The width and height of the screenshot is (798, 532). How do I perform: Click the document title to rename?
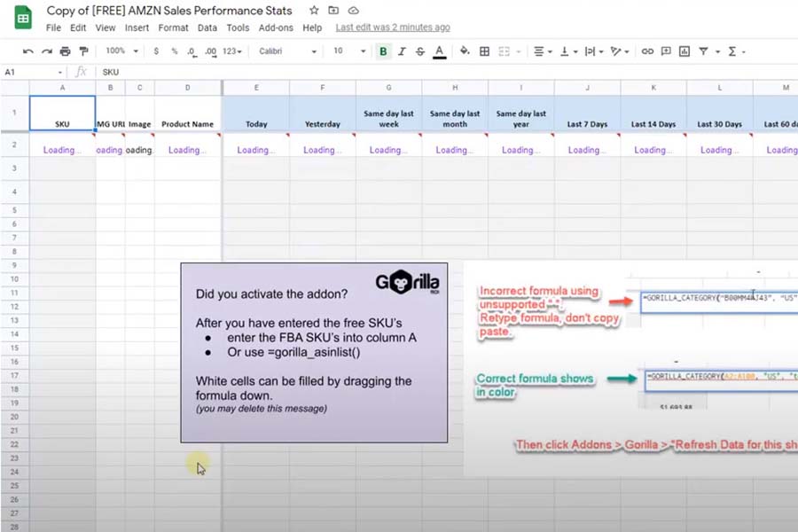(169, 10)
